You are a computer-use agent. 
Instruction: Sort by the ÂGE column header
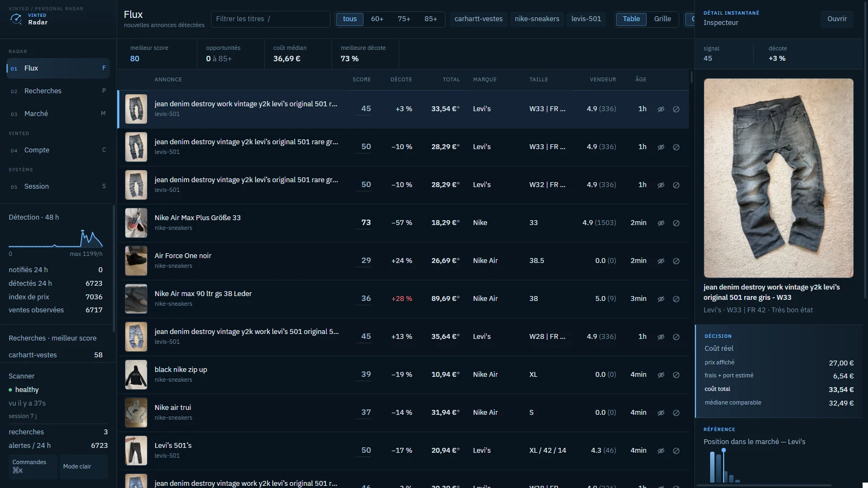click(641, 80)
